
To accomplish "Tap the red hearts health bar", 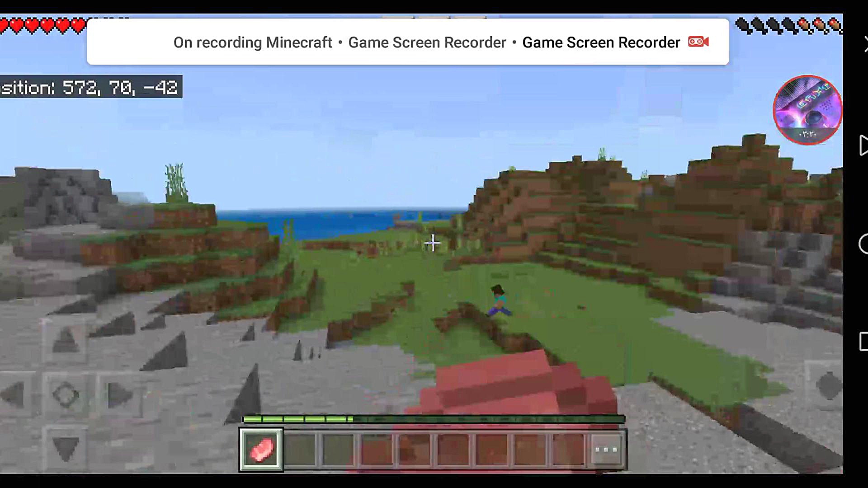I will pyautogui.click(x=43, y=26).
